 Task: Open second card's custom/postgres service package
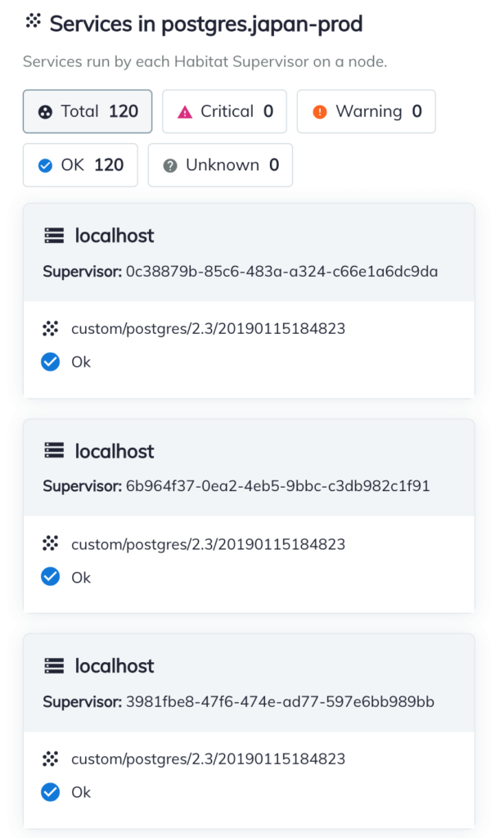(208, 544)
